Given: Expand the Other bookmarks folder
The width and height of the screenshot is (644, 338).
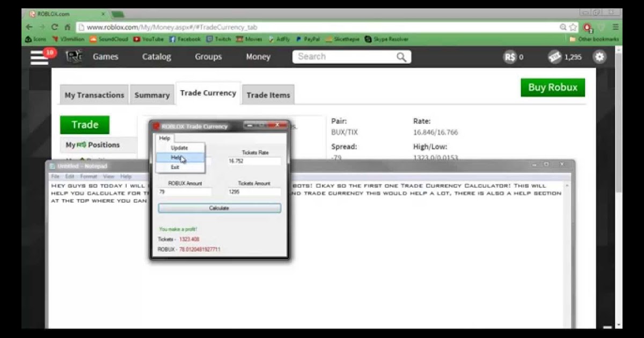Looking at the screenshot, I should point(594,39).
